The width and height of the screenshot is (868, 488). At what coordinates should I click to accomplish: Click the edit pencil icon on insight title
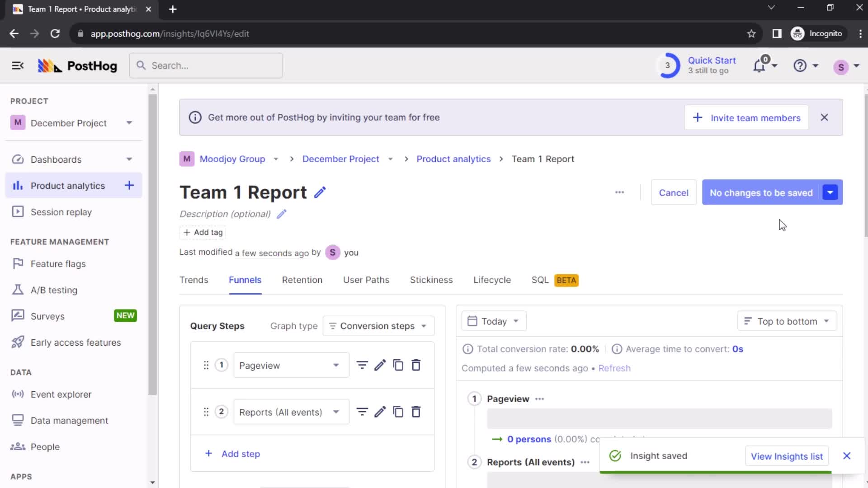point(320,192)
